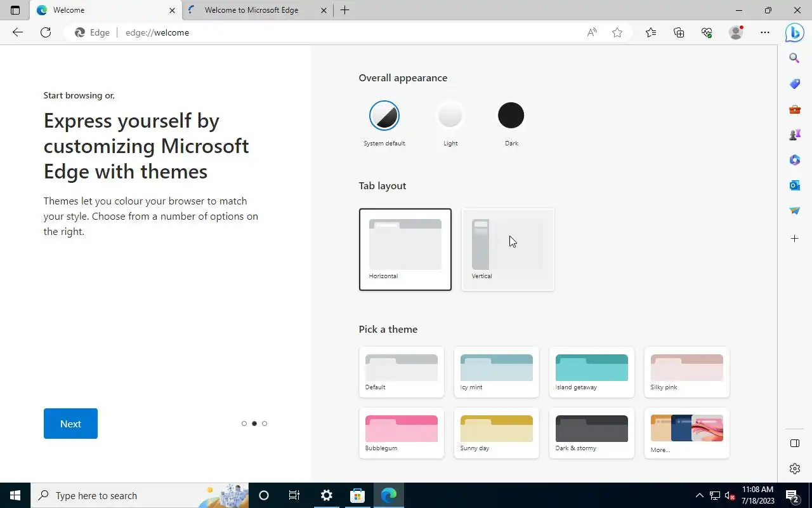This screenshot has height=508, width=812.
Task: Open Cortana circle on taskbar
Action: point(264,495)
